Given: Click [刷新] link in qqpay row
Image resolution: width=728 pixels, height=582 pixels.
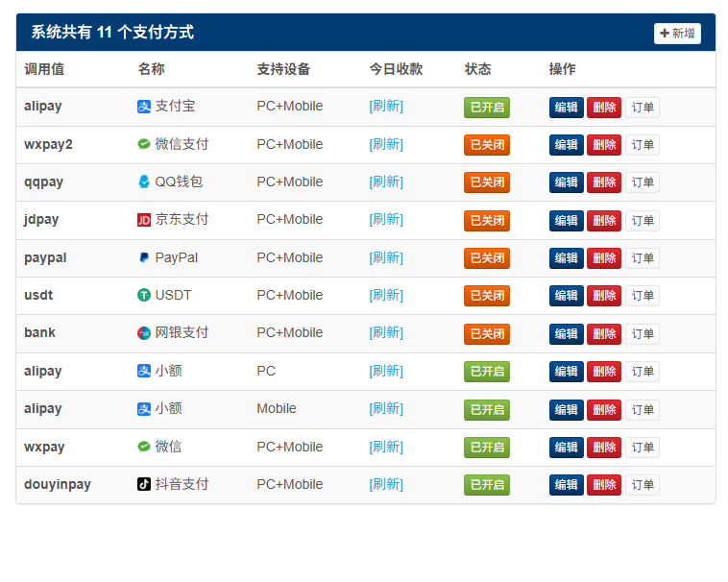Looking at the screenshot, I should pos(386,182).
